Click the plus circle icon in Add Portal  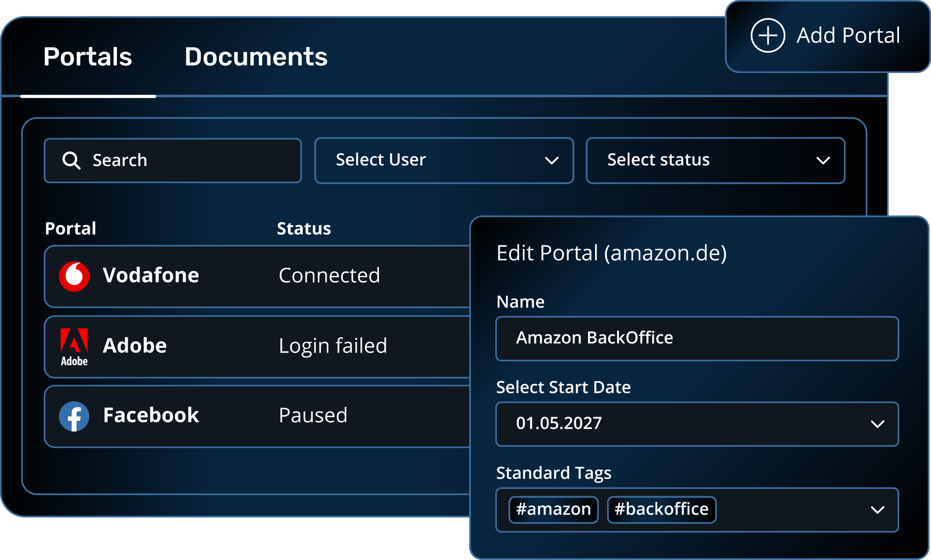(768, 35)
